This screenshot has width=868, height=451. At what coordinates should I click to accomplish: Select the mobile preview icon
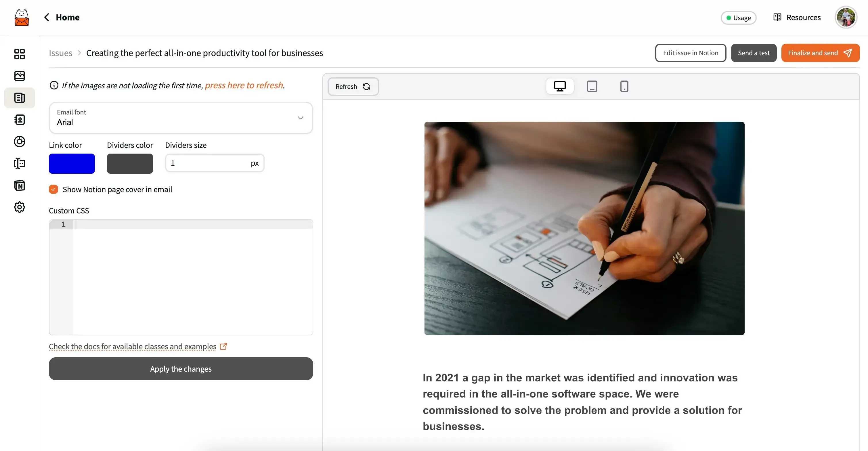pos(624,86)
